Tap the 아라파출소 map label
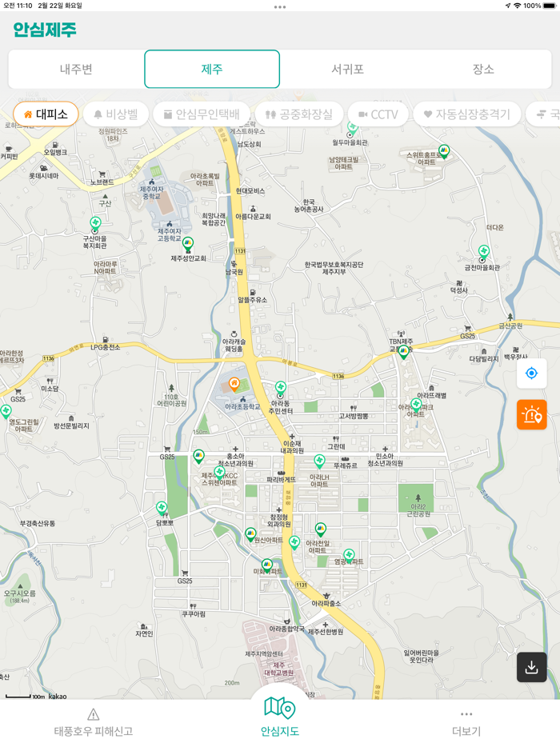 point(326,603)
